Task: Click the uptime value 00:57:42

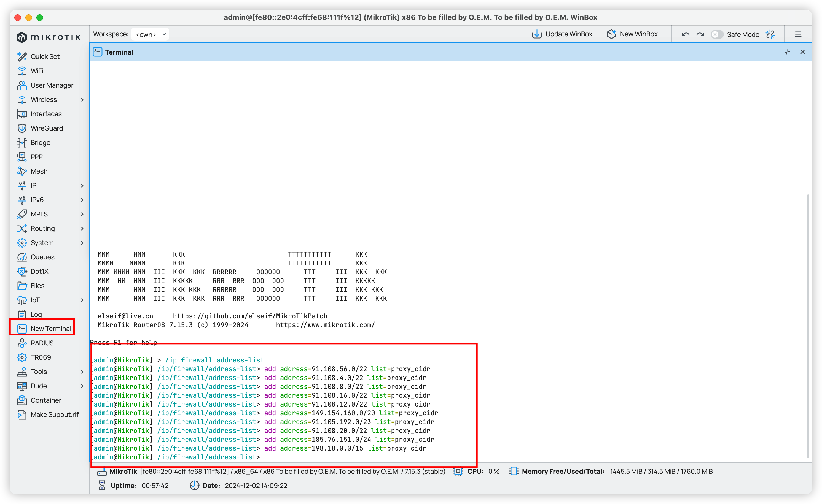Action: coord(155,486)
